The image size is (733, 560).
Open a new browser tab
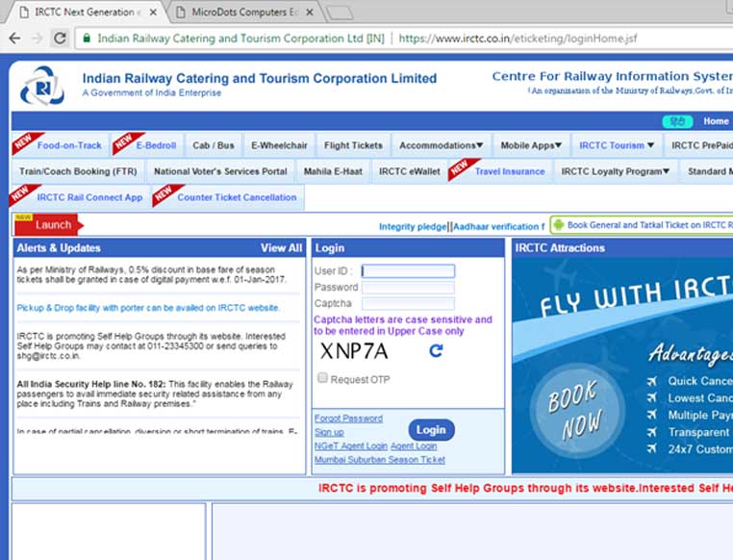coord(340,13)
